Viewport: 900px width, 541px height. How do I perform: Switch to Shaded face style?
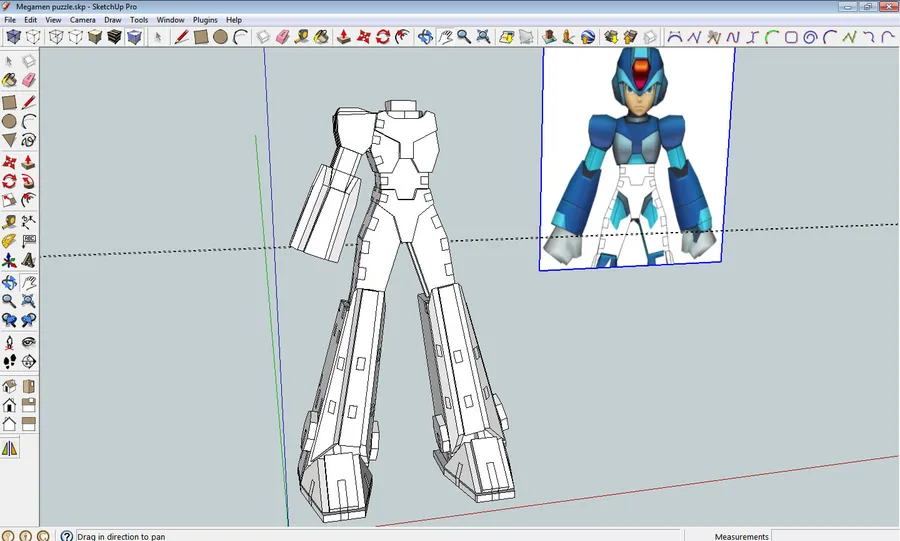coord(95,37)
